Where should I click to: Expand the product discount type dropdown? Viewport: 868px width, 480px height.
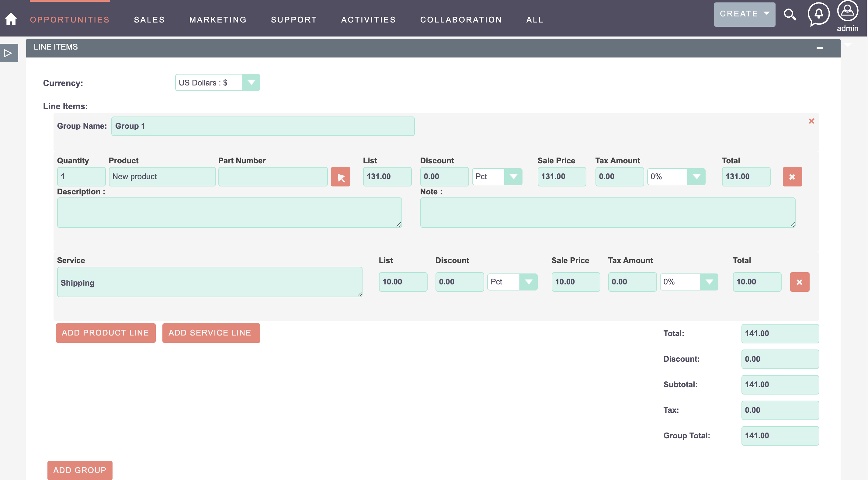pyautogui.click(x=513, y=176)
